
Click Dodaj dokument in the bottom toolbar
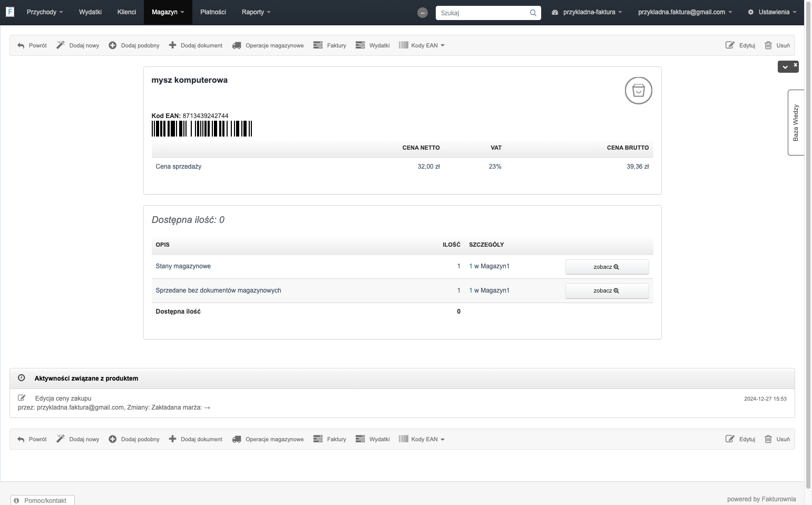[195, 439]
